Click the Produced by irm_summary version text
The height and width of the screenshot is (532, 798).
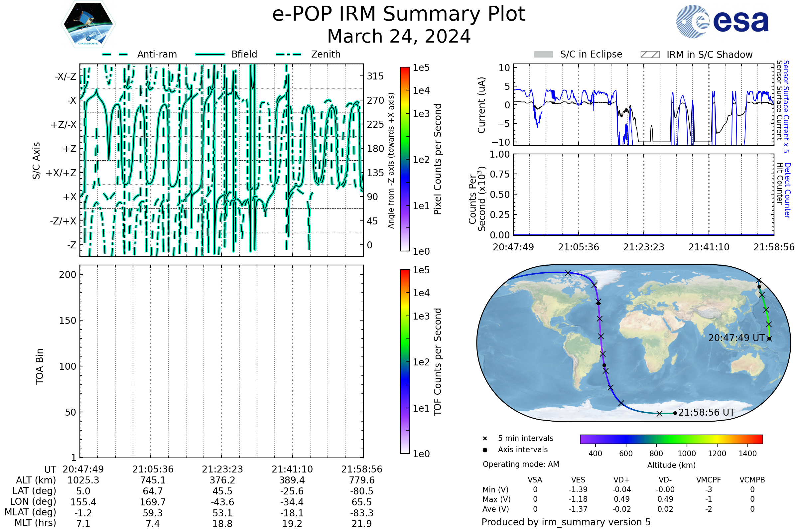566,522
